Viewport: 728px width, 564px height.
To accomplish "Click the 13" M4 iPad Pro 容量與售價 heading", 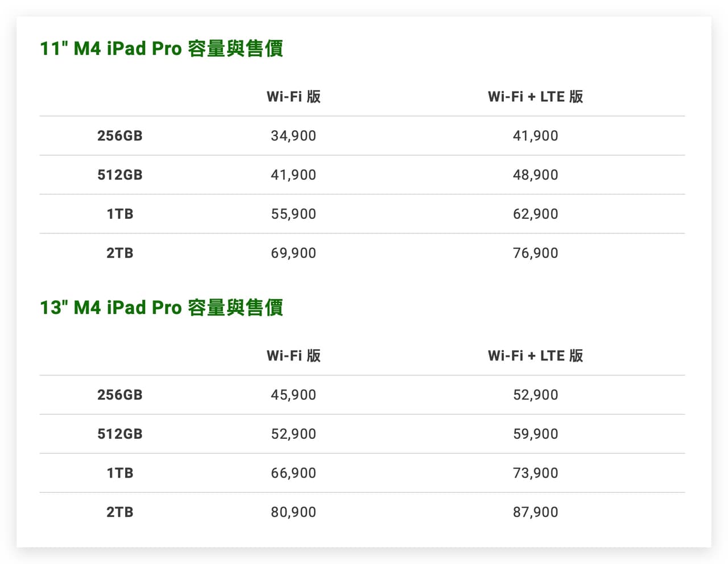I will pos(162,308).
